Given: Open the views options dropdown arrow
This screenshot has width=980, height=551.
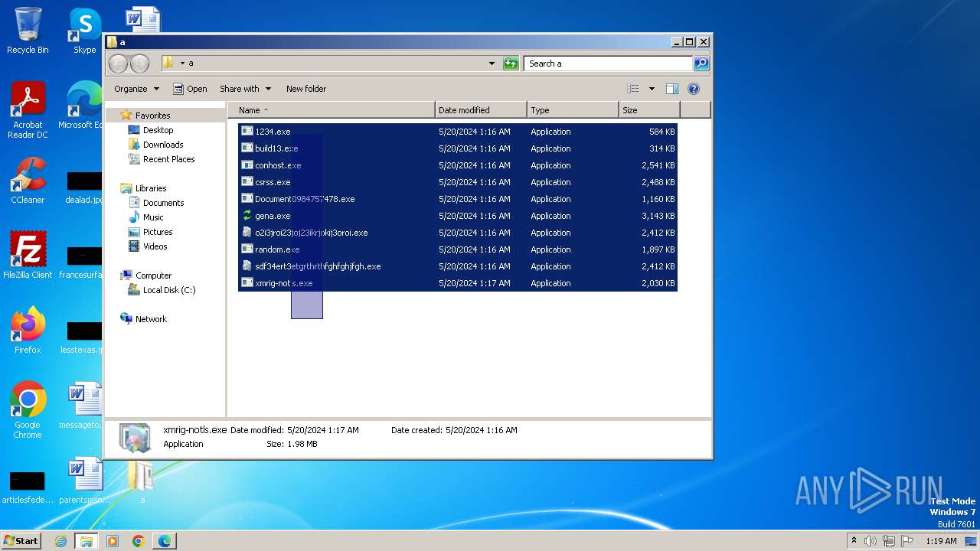Looking at the screenshot, I should tap(652, 89).
